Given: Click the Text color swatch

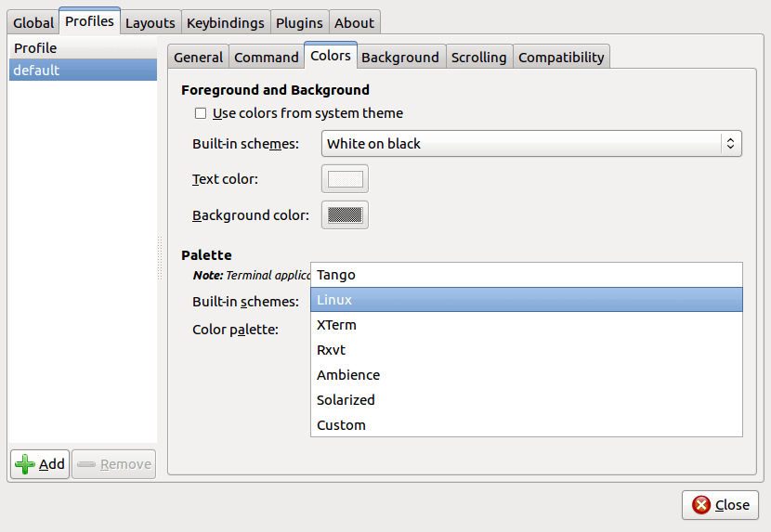Looking at the screenshot, I should (x=345, y=179).
